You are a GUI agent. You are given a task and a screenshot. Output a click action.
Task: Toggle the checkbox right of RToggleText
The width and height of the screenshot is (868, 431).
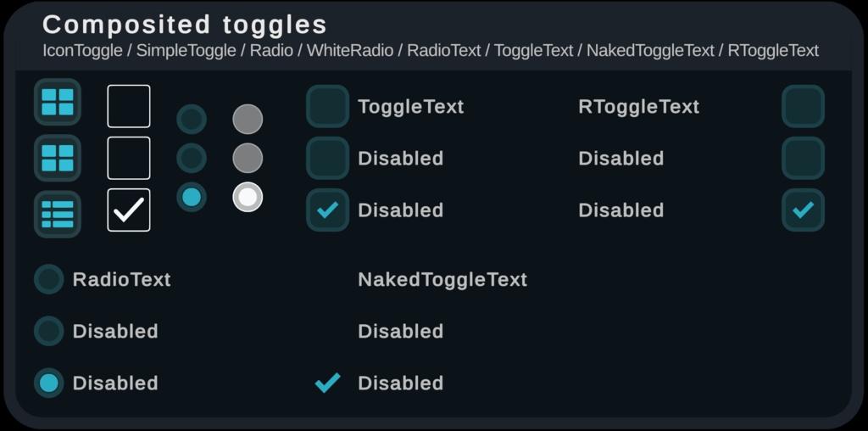[x=803, y=106]
